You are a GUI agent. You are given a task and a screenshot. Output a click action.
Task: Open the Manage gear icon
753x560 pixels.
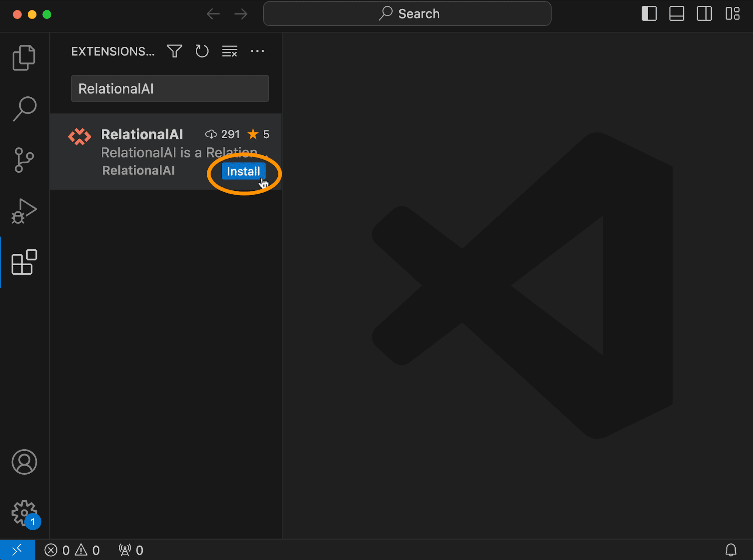point(24,513)
